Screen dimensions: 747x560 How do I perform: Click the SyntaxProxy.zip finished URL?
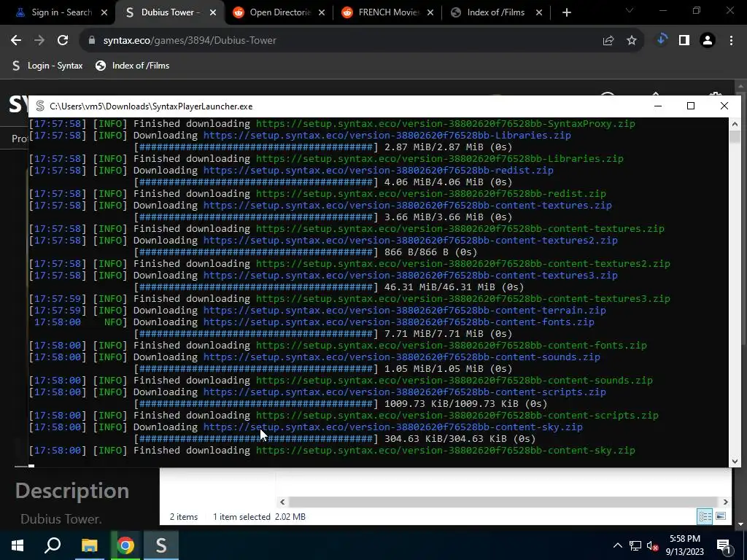coord(446,124)
